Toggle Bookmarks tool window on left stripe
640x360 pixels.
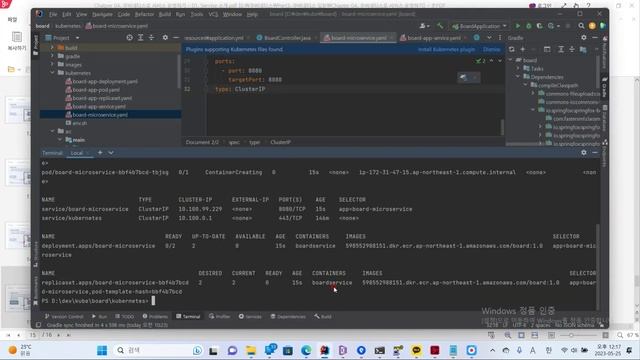36,291
